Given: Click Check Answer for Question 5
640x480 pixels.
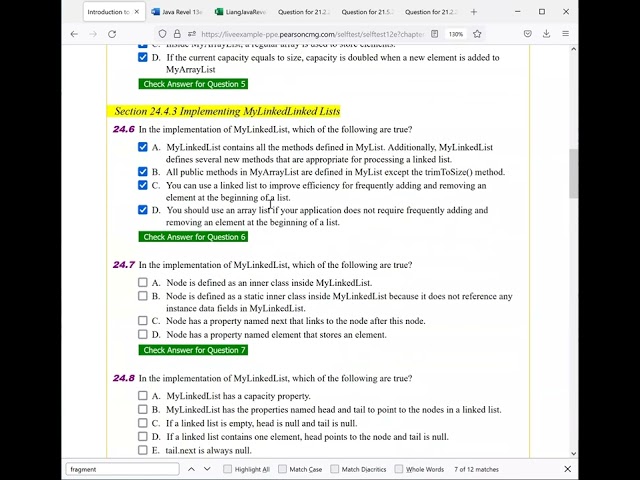Looking at the screenshot, I should (193, 84).
